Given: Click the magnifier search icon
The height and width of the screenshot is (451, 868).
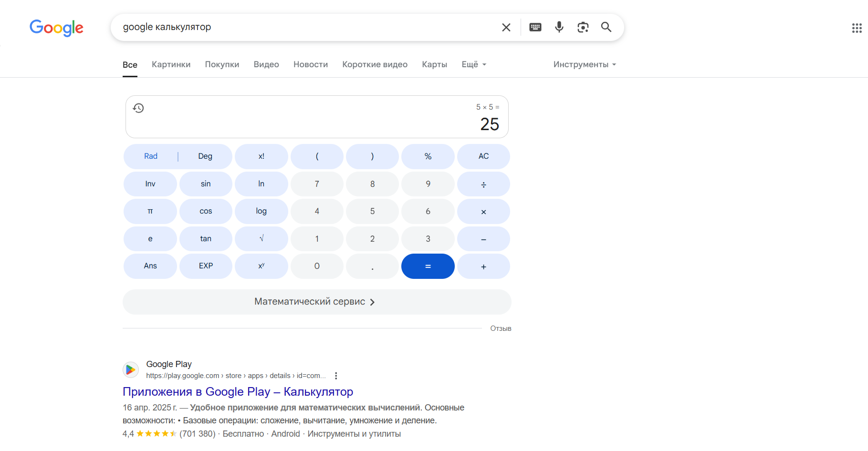Looking at the screenshot, I should click(606, 27).
